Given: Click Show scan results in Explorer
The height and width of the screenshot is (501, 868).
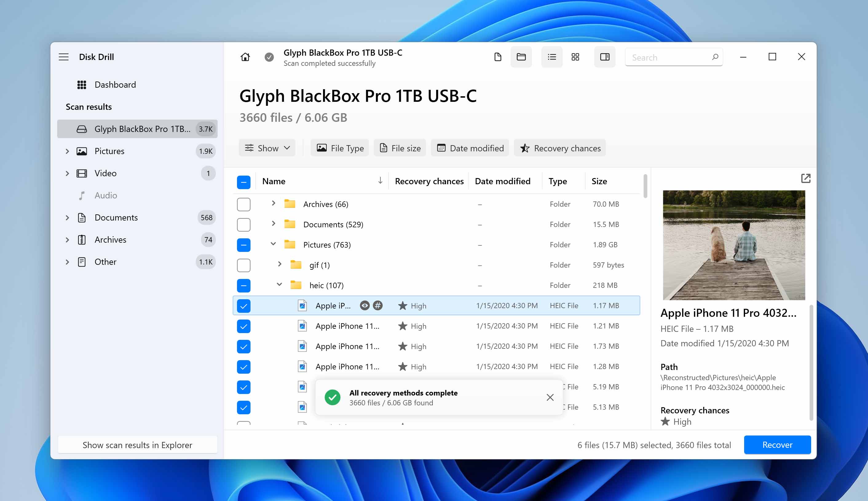Looking at the screenshot, I should [x=137, y=445].
